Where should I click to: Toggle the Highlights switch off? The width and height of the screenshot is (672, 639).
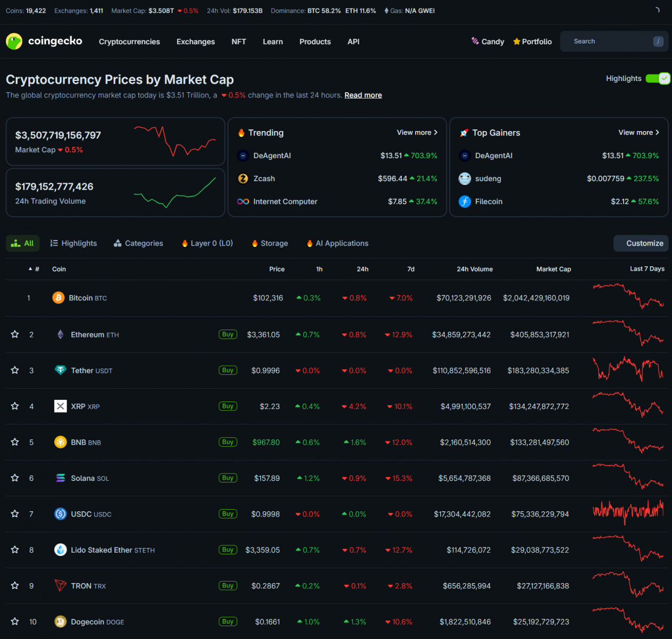[658, 79]
